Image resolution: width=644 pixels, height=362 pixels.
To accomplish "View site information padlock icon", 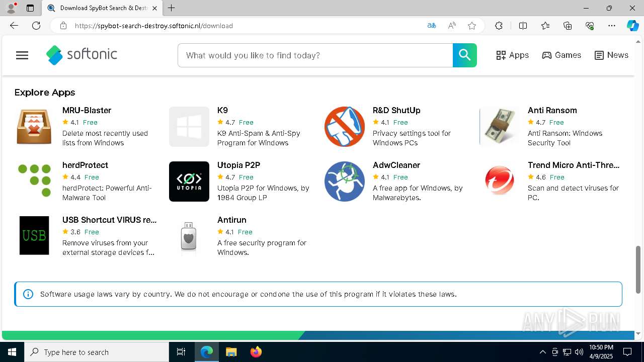I will pos(63,26).
